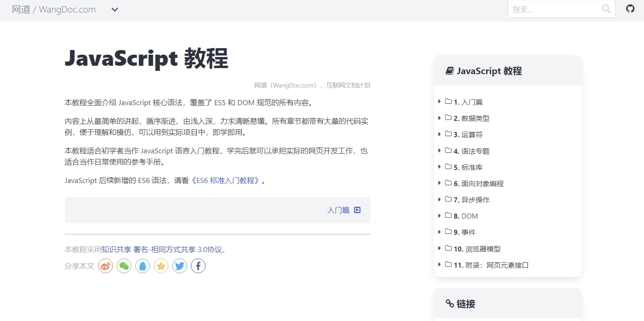Open chapter 8. DOM in sidebar
The image size is (644, 321).
466,216
